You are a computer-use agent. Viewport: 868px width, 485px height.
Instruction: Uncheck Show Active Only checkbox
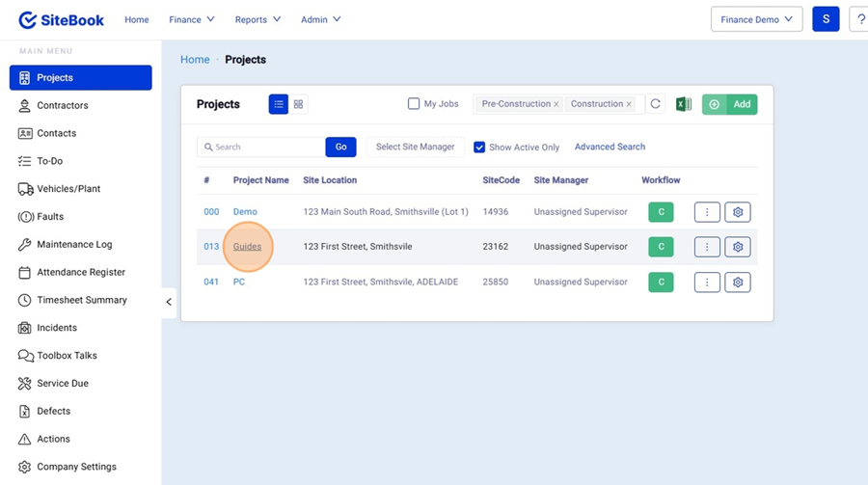(x=479, y=148)
